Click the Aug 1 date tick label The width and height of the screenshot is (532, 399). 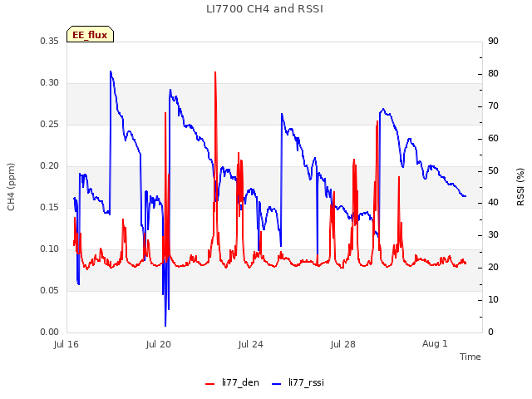tap(435, 343)
